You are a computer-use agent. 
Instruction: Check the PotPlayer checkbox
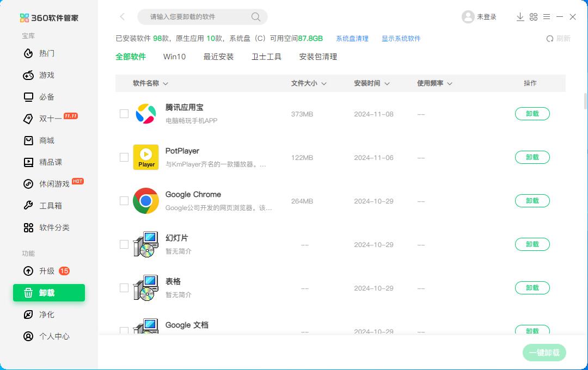[124, 157]
